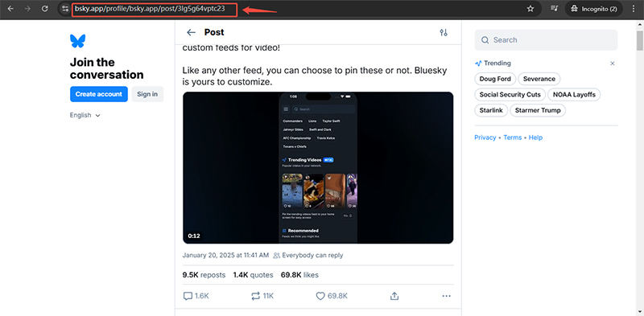Screen dimensions: 644x316
Task: Open Doug Ford trending topic
Action: pyautogui.click(x=495, y=79)
